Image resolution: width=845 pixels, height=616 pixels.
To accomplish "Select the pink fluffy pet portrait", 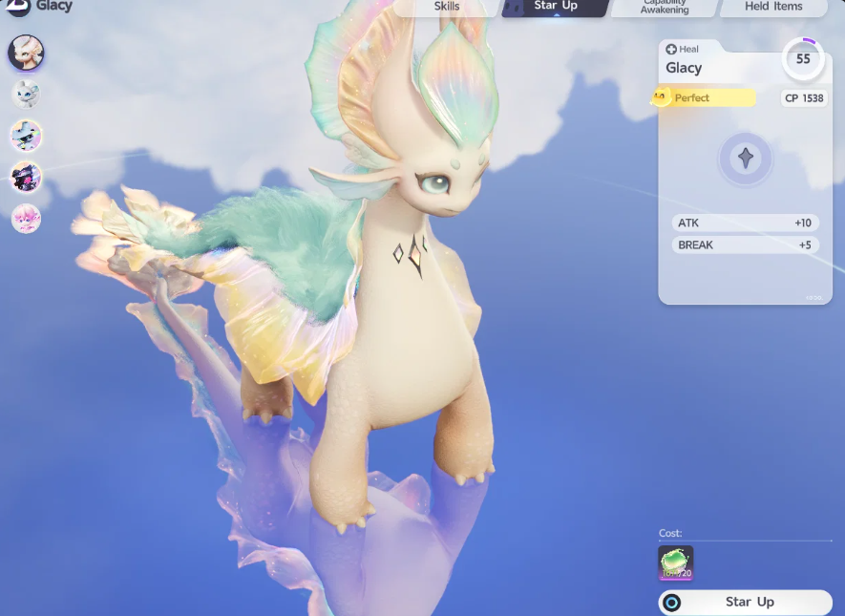I will 26,219.
